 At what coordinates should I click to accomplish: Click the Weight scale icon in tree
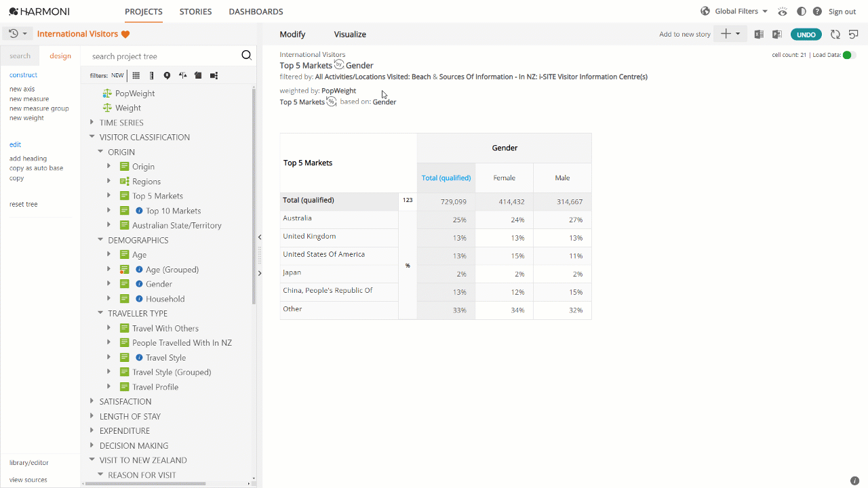pos(107,108)
